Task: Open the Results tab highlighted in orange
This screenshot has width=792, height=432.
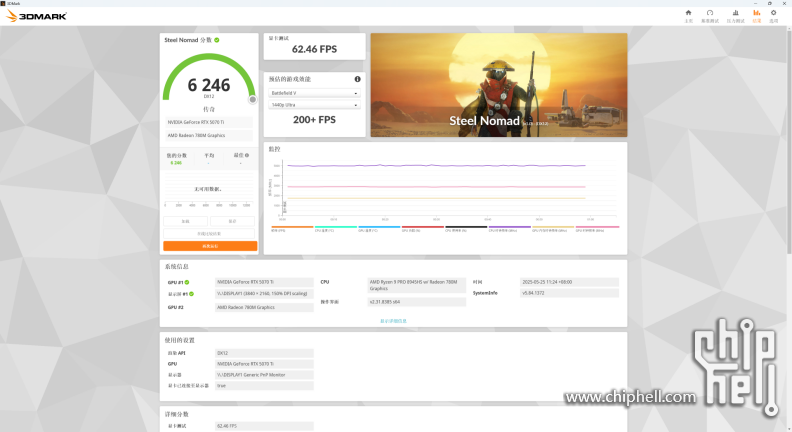Action: tap(757, 16)
